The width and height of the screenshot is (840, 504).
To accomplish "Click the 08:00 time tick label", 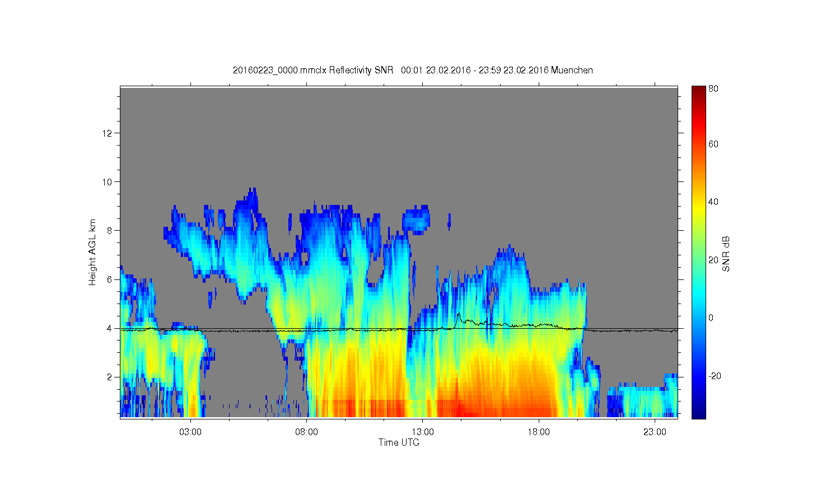I will point(307,432).
